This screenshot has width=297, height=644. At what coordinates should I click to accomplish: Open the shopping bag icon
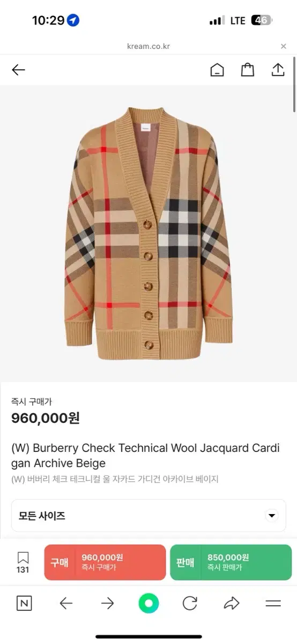[x=247, y=70]
